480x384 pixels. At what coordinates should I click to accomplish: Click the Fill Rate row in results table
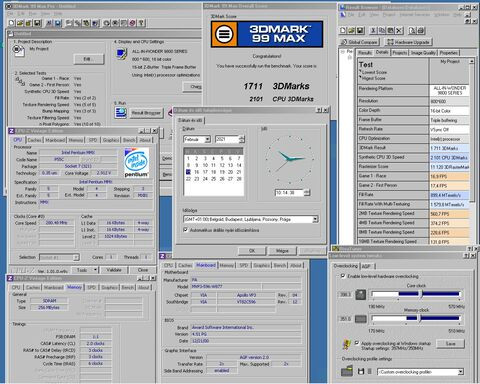[x=413, y=195]
